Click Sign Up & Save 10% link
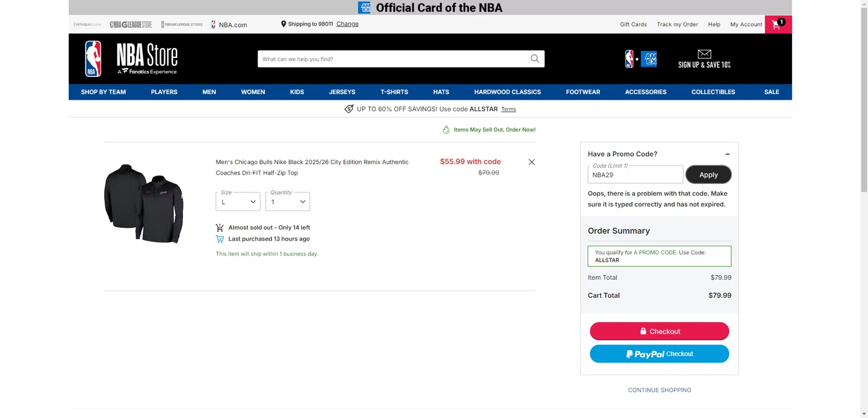The height and width of the screenshot is (418, 868). coord(704,65)
